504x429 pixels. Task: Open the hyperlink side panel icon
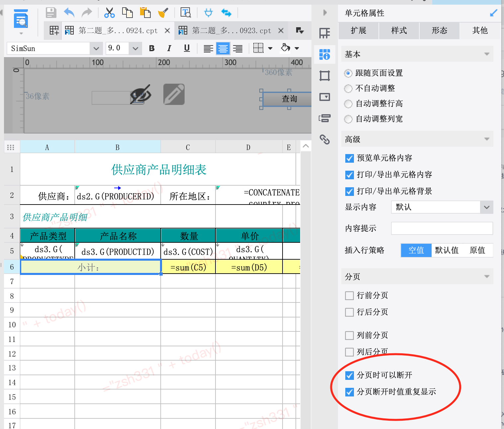click(x=325, y=139)
